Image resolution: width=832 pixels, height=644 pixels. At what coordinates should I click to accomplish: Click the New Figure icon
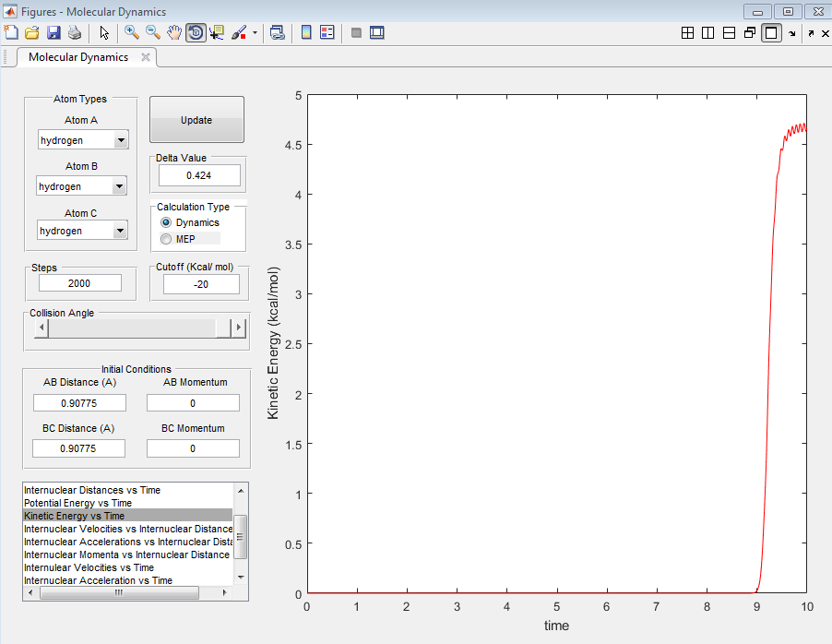(x=11, y=32)
